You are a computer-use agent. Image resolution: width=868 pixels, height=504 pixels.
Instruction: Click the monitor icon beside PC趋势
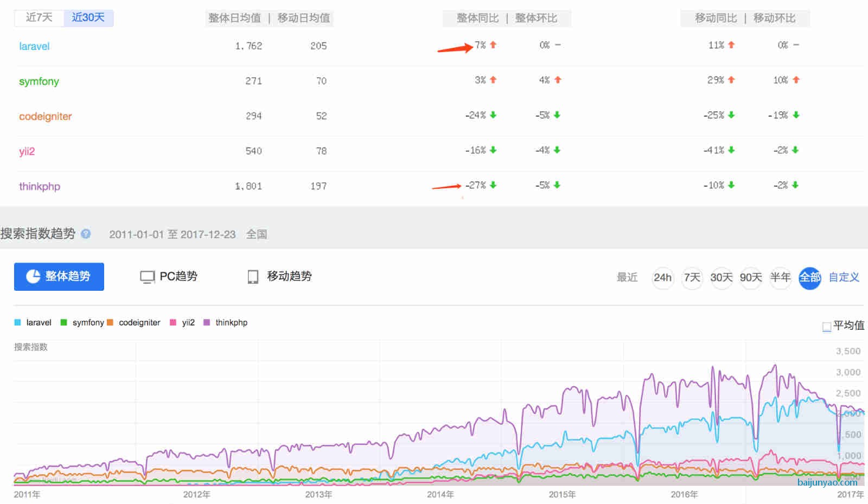tap(147, 277)
